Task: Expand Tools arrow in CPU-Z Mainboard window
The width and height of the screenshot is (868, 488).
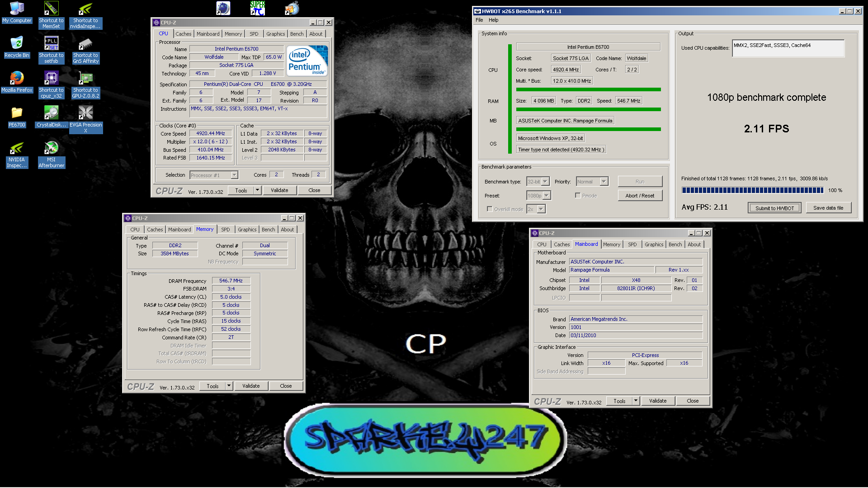Action: click(x=636, y=401)
